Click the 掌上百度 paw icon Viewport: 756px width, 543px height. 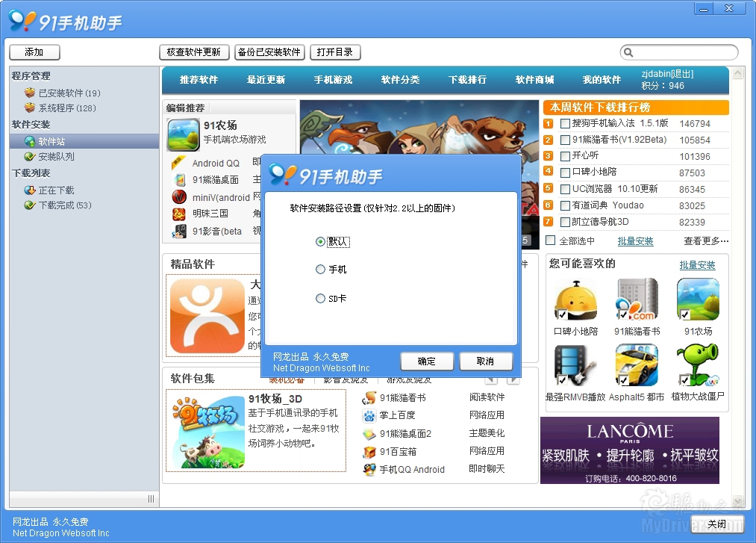369,415
